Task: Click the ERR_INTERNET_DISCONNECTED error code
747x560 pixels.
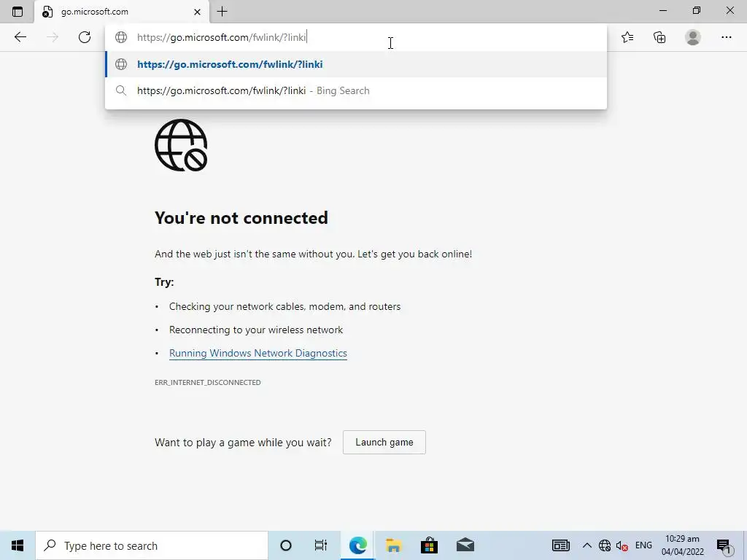Action: pyautogui.click(x=208, y=382)
